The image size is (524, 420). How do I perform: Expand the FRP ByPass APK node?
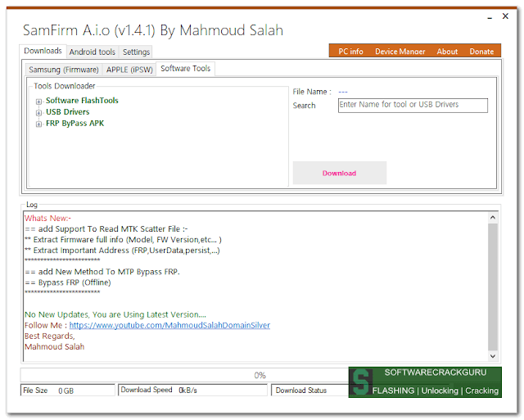[x=38, y=124]
